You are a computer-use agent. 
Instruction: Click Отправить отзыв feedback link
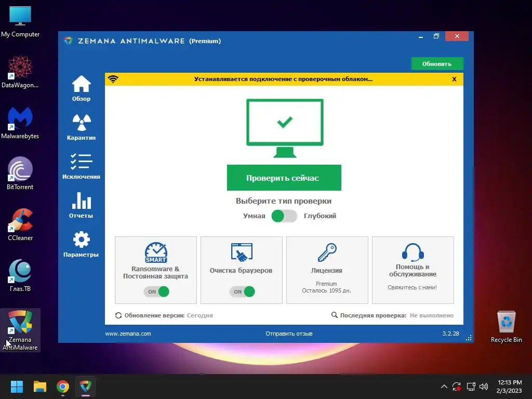289,334
